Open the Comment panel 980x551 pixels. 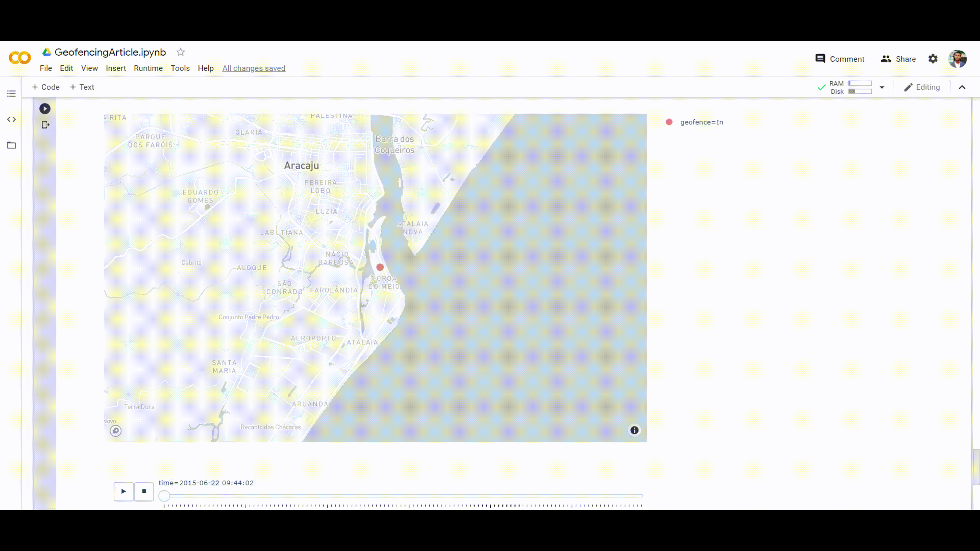pyautogui.click(x=840, y=59)
